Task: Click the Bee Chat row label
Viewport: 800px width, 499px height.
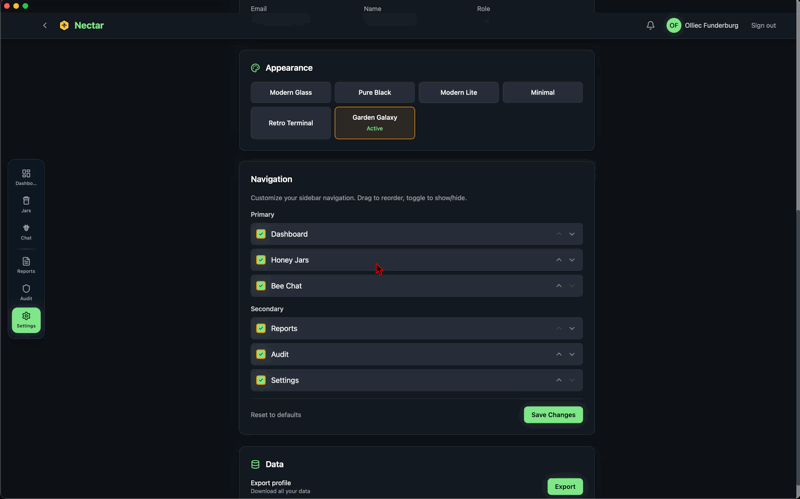Action: click(x=286, y=286)
